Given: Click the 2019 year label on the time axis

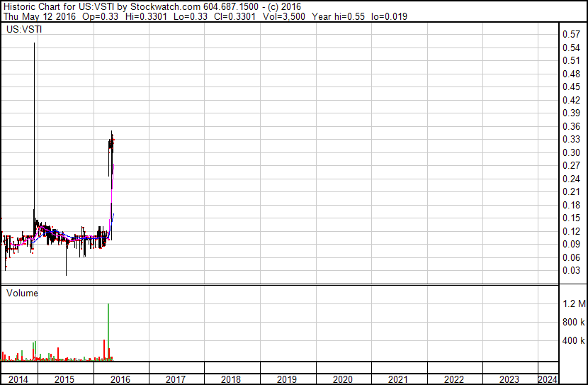Looking at the screenshot, I should click(x=287, y=379).
